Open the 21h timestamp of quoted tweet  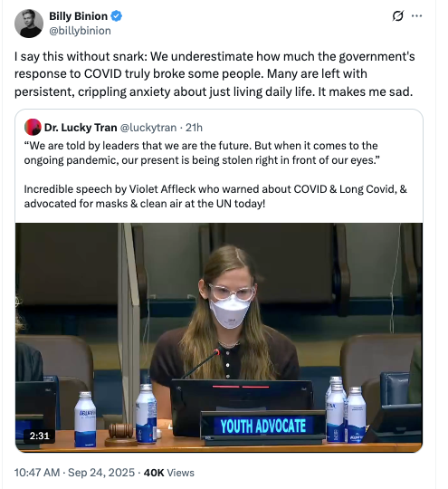point(194,128)
